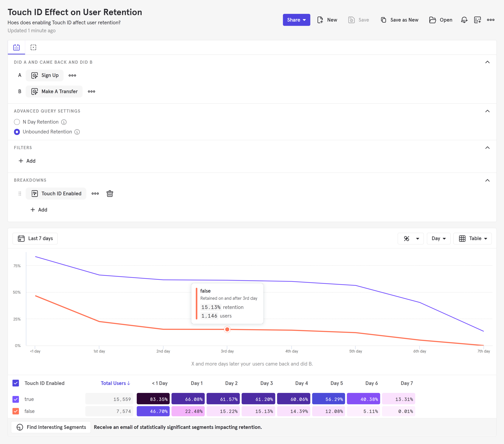Viewport: 504px width, 444px height.
Task: Uncheck the false segment checkbox
Action: click(16, 411)
